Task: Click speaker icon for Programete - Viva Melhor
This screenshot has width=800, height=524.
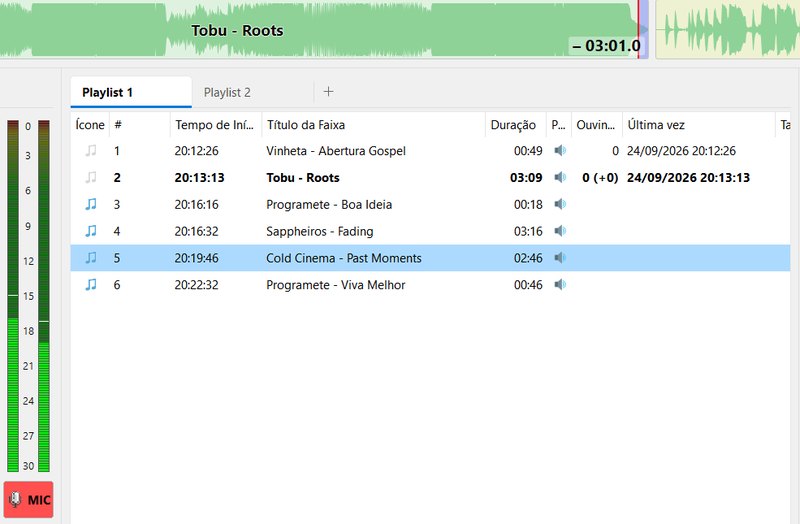Action: (560, 284)
